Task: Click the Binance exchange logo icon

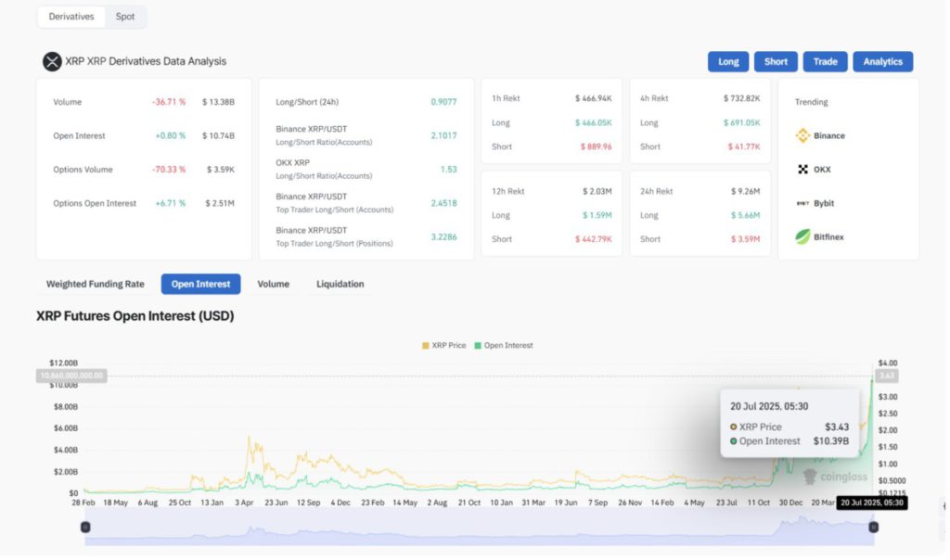Action: point(802,135)
